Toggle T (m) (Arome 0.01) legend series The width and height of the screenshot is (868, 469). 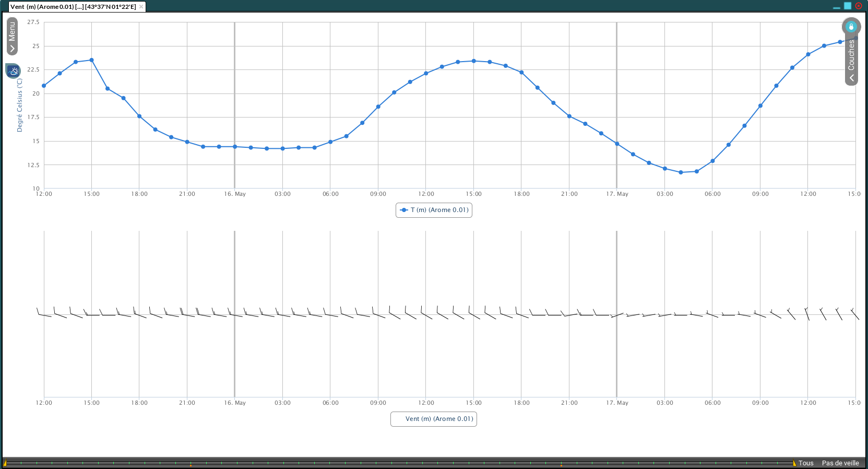(x=434, y=210)
